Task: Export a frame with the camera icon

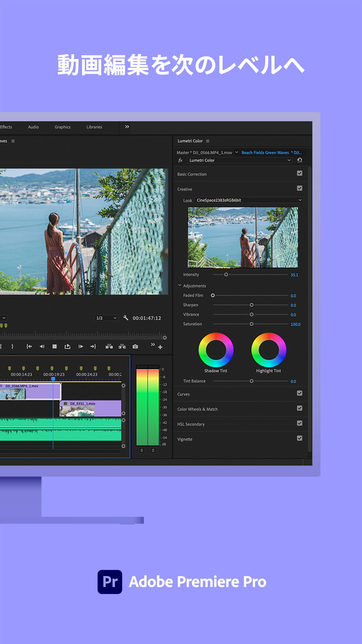Action: point(135,346)
